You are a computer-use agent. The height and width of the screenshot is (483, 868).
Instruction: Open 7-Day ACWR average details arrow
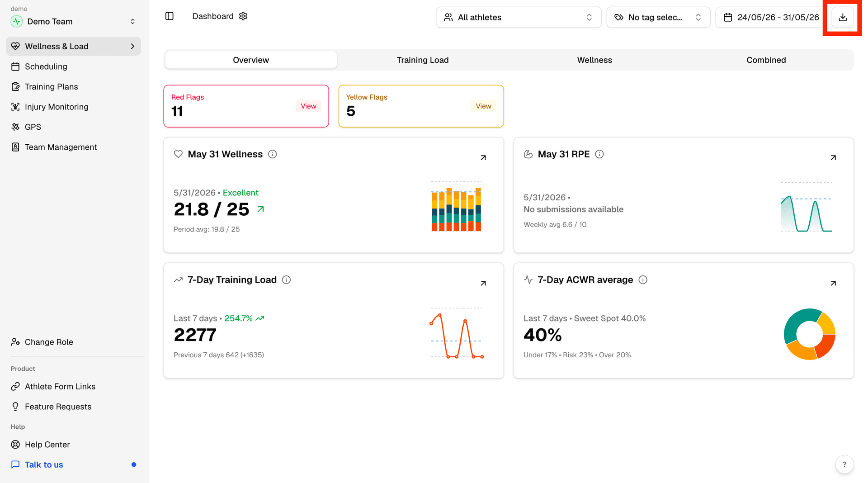tap(833, 284)
